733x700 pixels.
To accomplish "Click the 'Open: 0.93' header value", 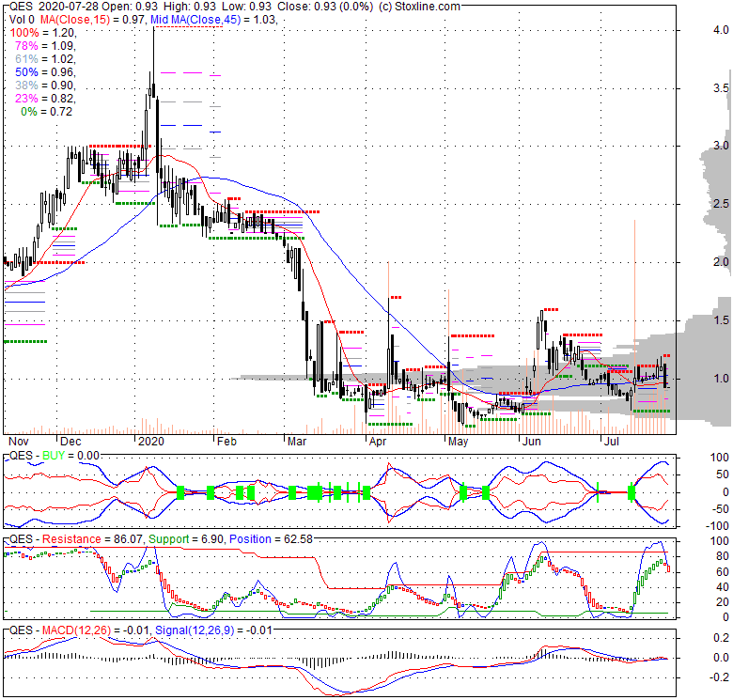I will 130,7.
